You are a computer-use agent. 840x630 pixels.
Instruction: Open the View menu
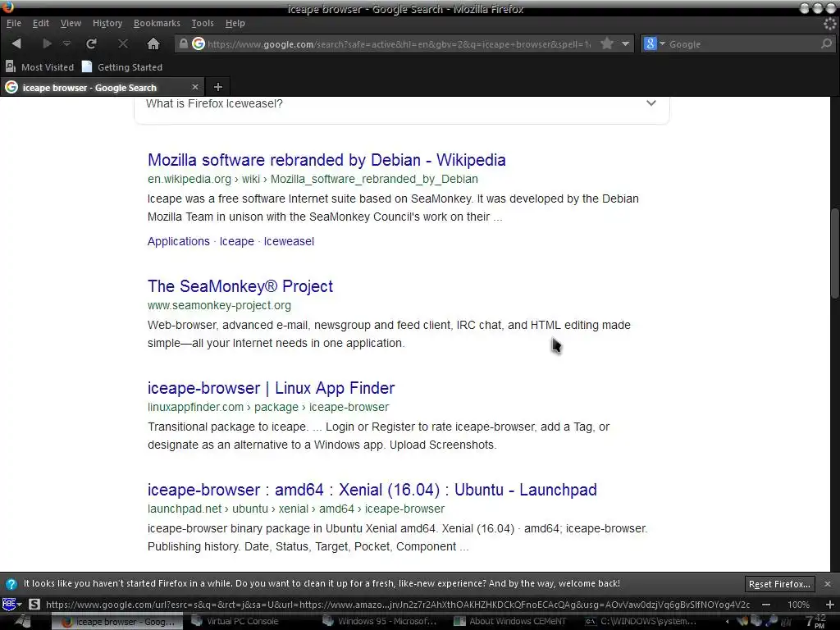pyautogui.click(x=71, y=23)
